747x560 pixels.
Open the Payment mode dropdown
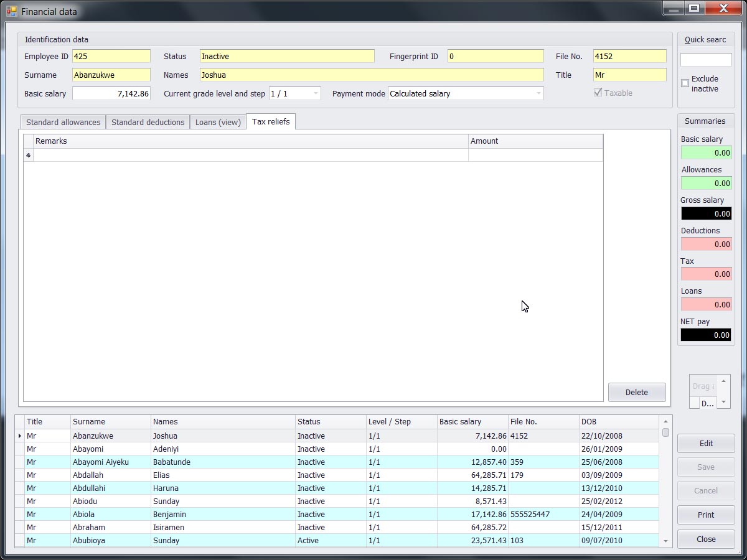[x=538, y=94]
